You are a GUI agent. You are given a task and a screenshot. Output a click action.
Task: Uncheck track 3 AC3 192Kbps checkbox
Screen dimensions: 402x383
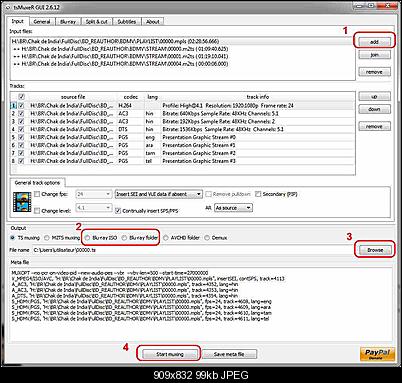pos(21,121)
